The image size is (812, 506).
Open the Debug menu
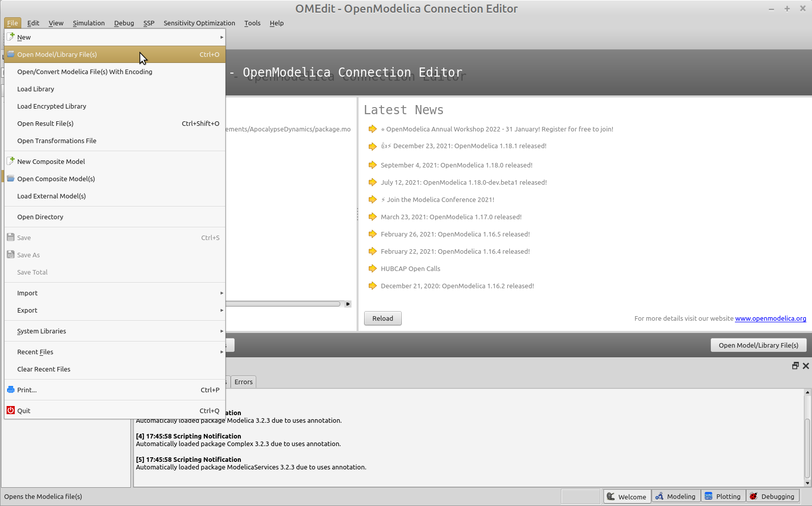[x=124, y=23]
